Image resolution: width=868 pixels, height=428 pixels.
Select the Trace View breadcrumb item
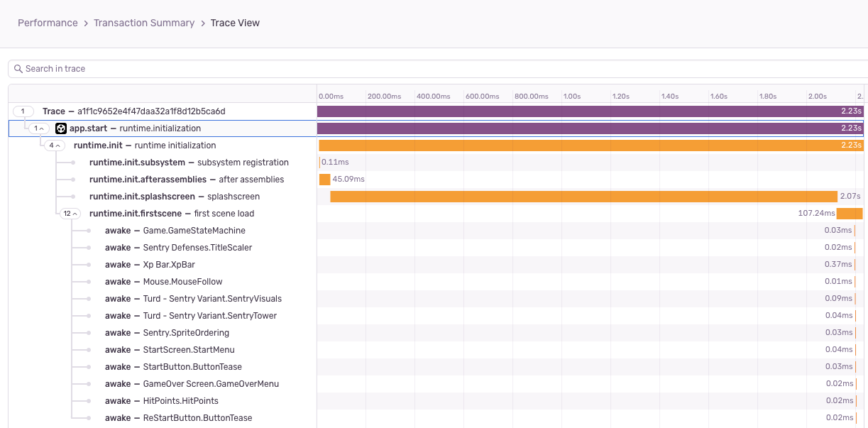(235, 23)
